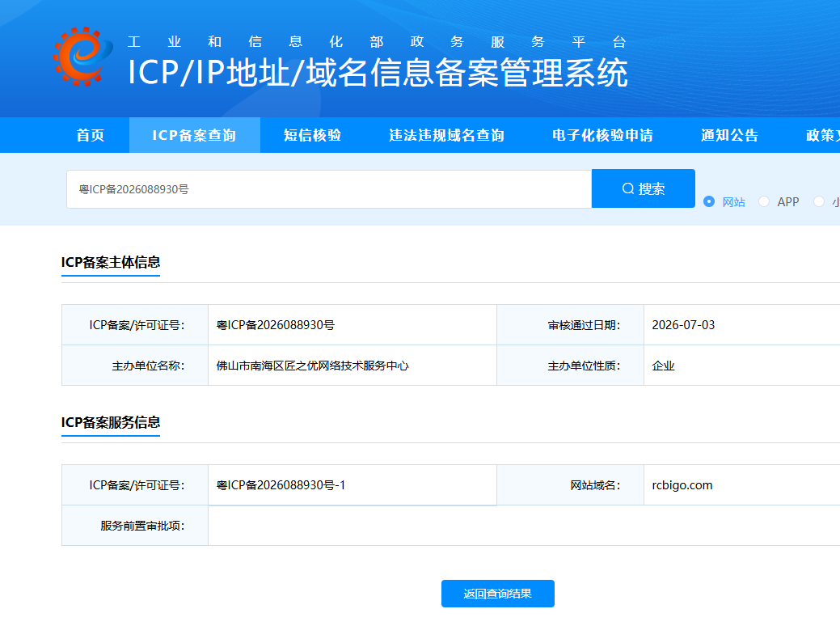Click the 主办单位名称 label cell

(x=135, y=366)
